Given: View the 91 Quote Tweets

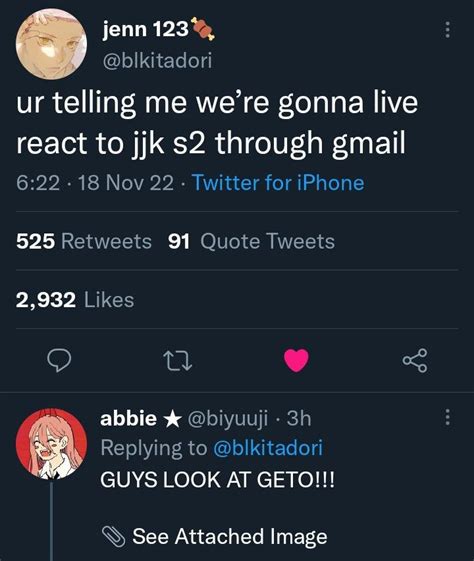Looking at the screenshot, I should pyautogui.click(x=251, y=241).
